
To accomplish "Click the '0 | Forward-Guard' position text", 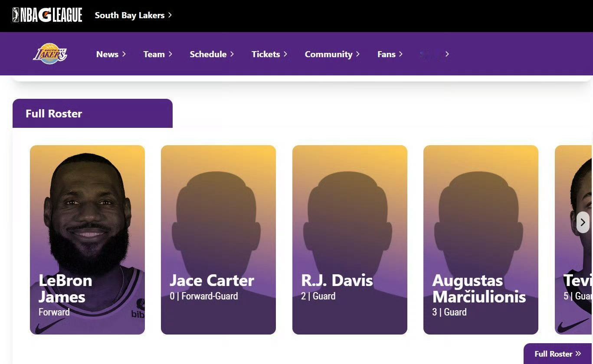I will [x=204, y=296].
